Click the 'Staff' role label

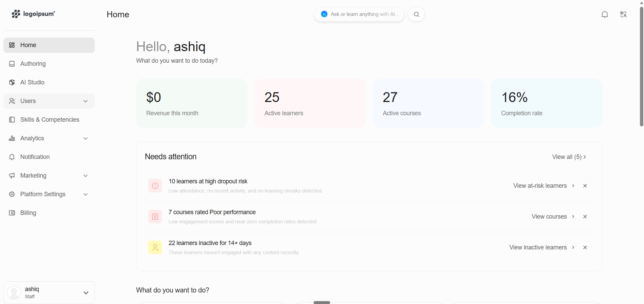point(30,297)
